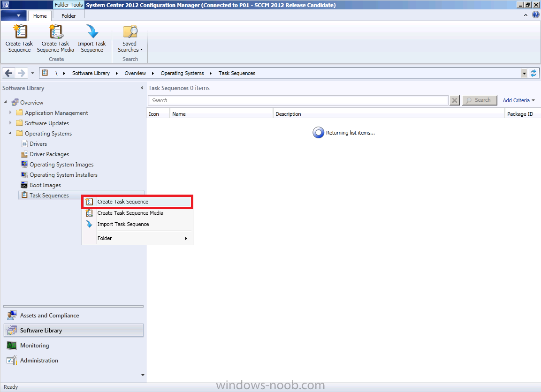Choose Create Task Sequence from context menu
541x392 pixels.
(137, 202)
